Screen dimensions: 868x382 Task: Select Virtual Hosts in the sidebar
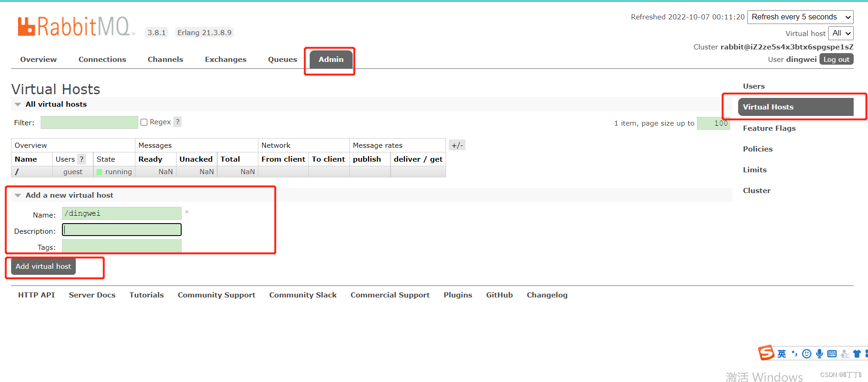(x=795, y=107)
